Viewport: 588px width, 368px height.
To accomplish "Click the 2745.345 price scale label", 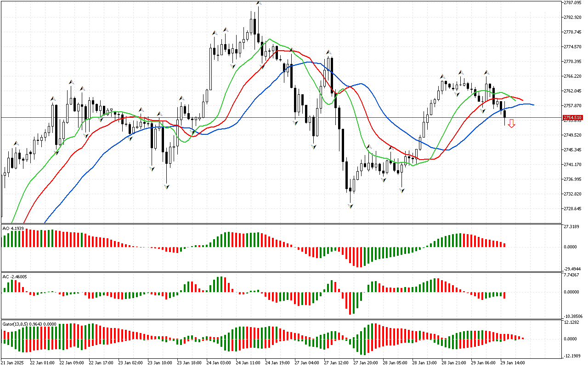I will [572, 149].
